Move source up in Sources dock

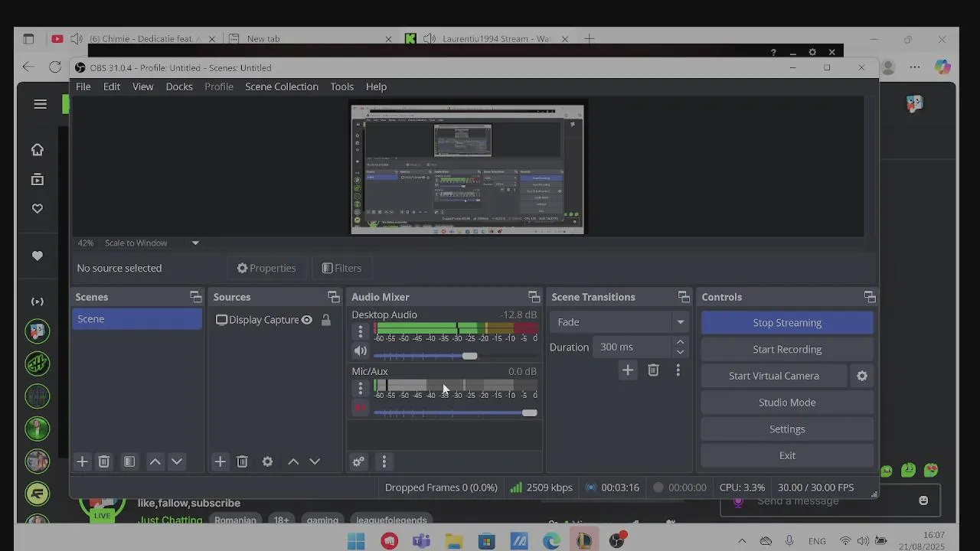(292, 461)
